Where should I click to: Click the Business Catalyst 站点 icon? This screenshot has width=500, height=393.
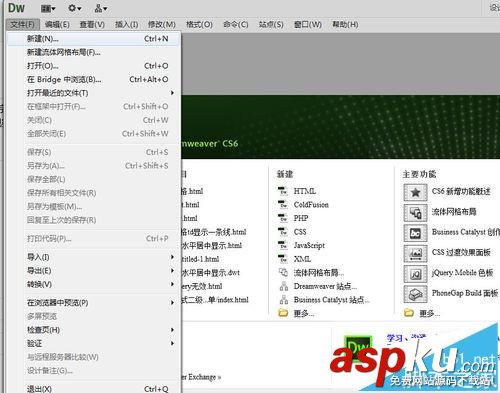tap(284, 300)
